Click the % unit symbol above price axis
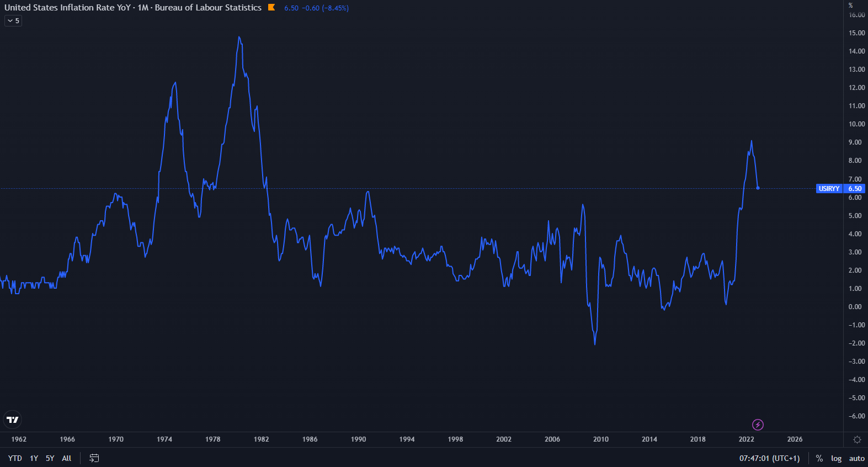The width and height of the screenshot is (868, 467). point(850,5)
